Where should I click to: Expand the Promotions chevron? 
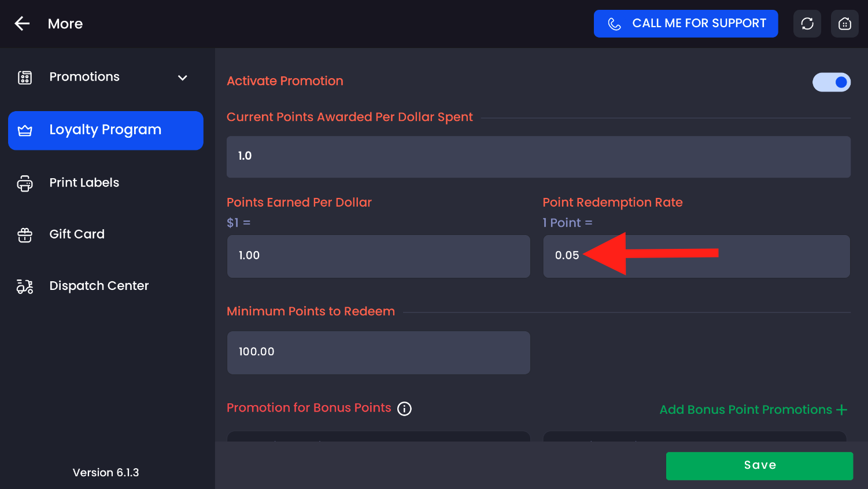pyautogui.click(x=183, y=78)
